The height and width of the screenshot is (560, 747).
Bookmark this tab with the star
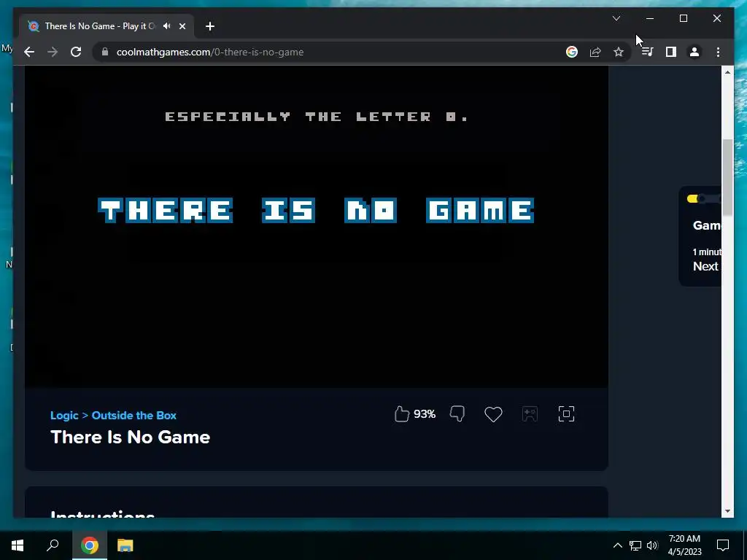point(619,52)
